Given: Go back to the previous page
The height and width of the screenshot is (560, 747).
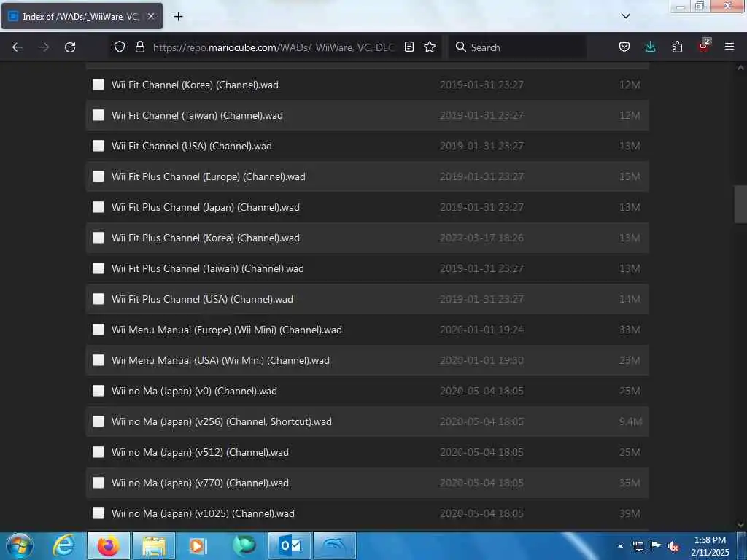Looking at the screenshot, I should (x=18, y=47).
